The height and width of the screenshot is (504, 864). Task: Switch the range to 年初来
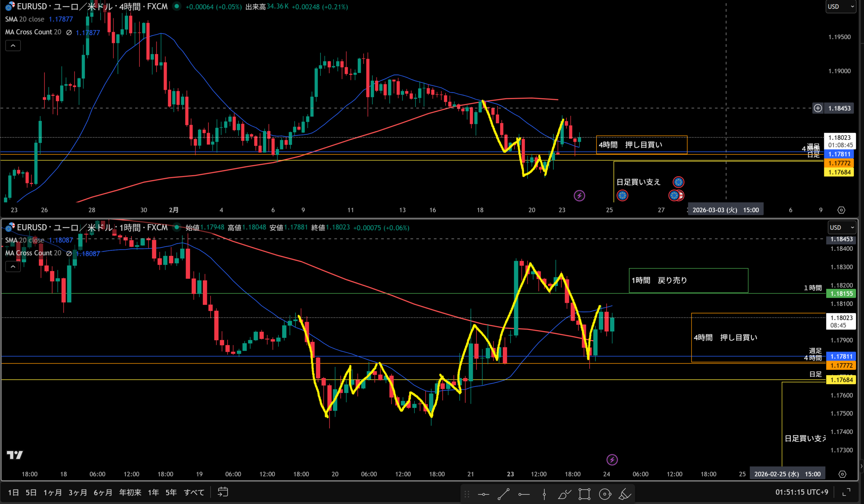click(130, 492)
